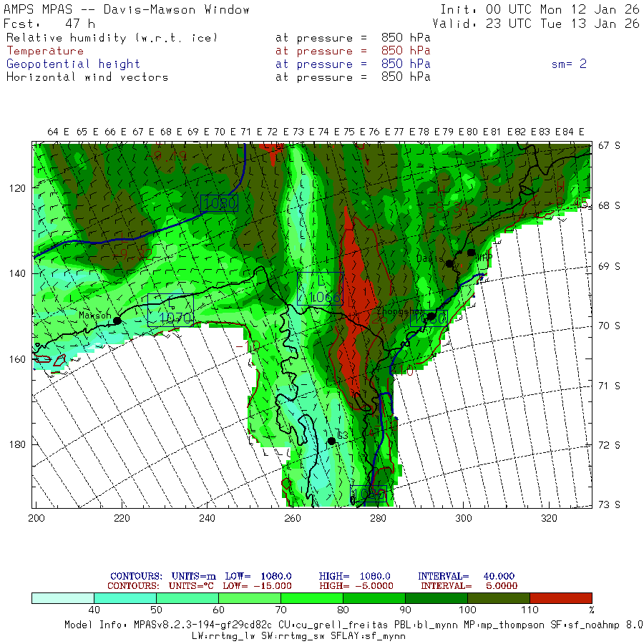Click the x-axis grid value 260
This screenshot has height=644, width=644.
293,518
